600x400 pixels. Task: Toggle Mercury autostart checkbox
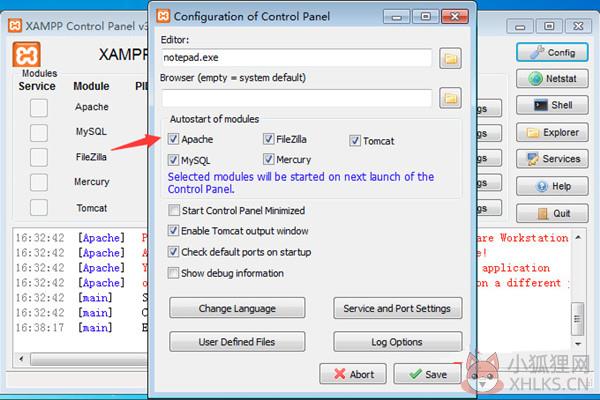pos(269,159)
